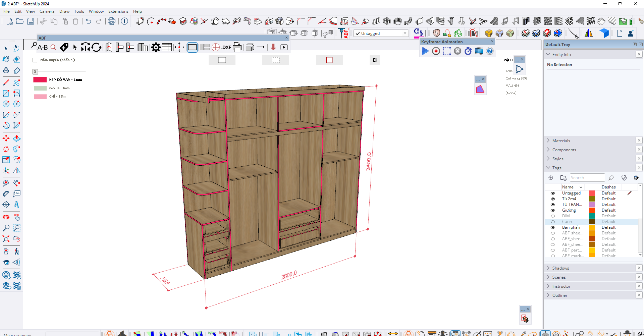Click the ABF printer icon
Viewport: 644px width, 336px height.
click(237, 47)
